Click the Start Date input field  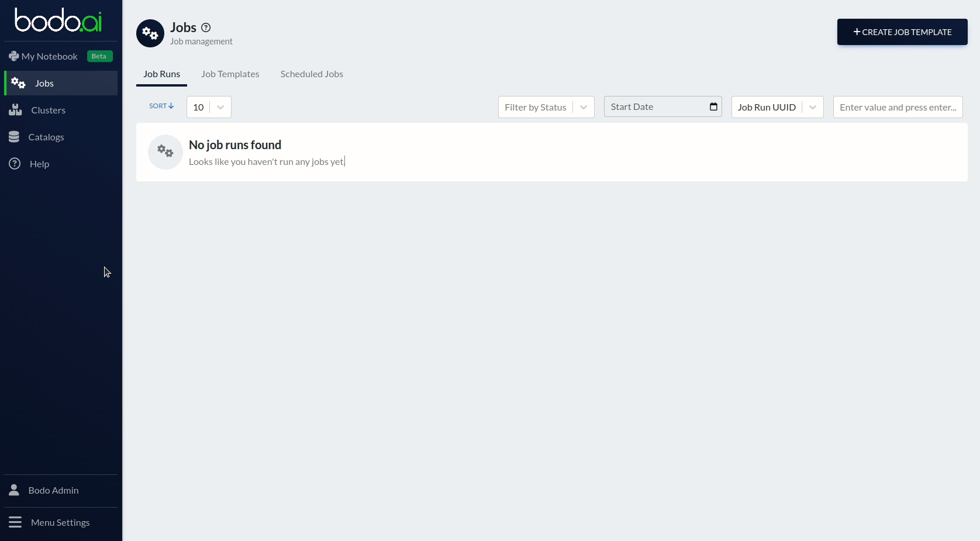(655, 106)
